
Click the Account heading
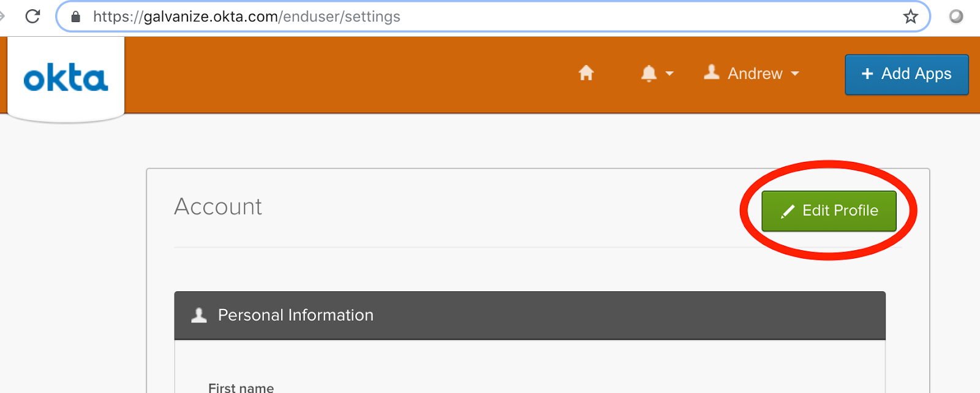[218, 207]
